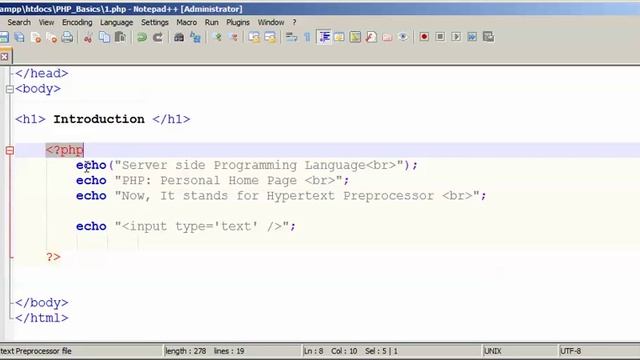The height and width of the screenshot is (360, 640).
Task: Open the Encoding menu
Action: (x=77, y=22)
